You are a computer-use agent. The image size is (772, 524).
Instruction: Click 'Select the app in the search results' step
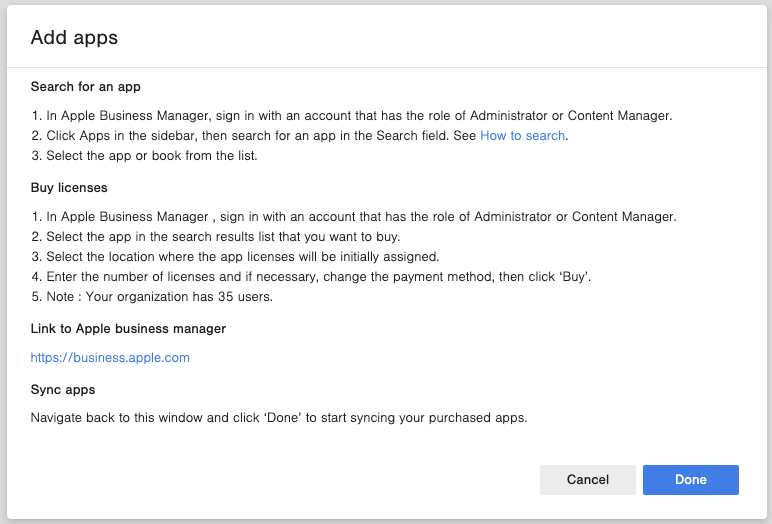(216, 236)
